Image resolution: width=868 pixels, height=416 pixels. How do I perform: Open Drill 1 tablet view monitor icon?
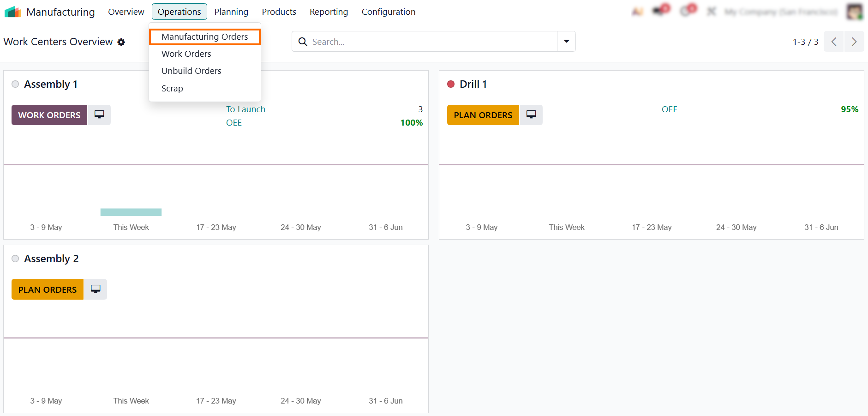[x=531, y=115]
